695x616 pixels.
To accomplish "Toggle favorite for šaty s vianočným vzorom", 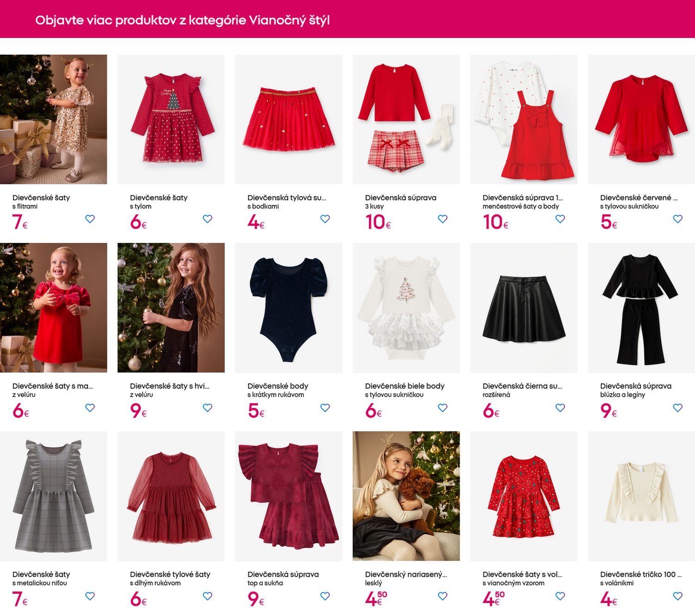I will tap(560, 596).
